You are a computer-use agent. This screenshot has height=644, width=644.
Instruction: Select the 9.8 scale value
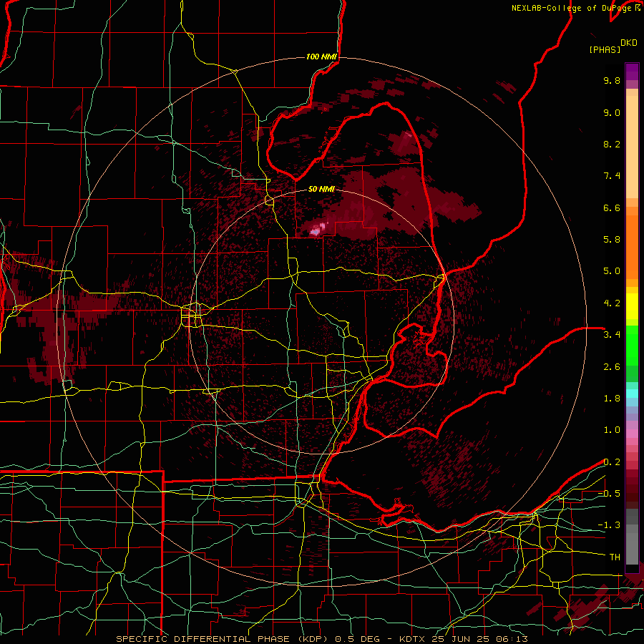coord(612,80)
